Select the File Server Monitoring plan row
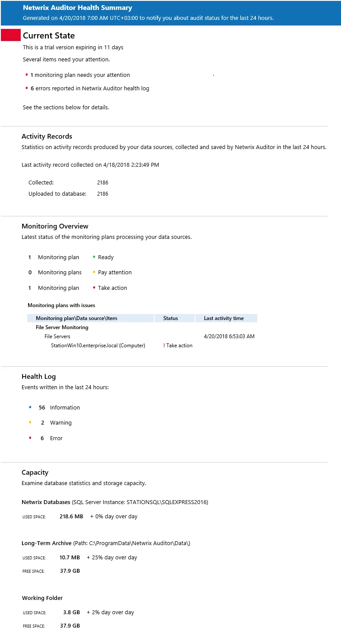This screenshot has width=341, height=644. pyautogui.click(x=142, y=327)
